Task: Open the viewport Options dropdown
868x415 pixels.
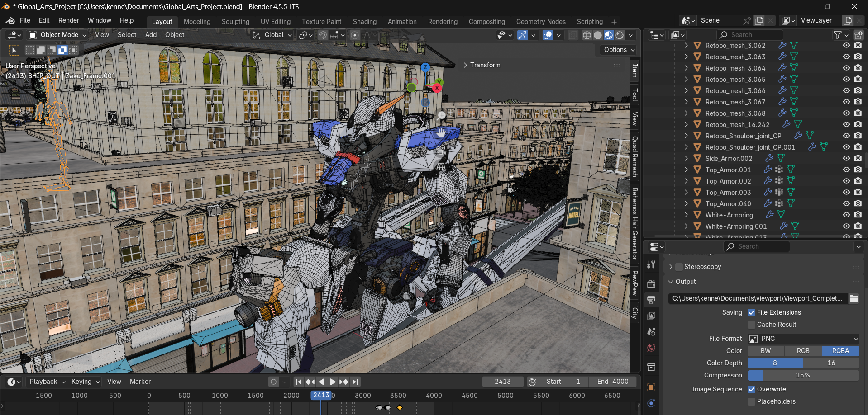Action: click(619, 50)
